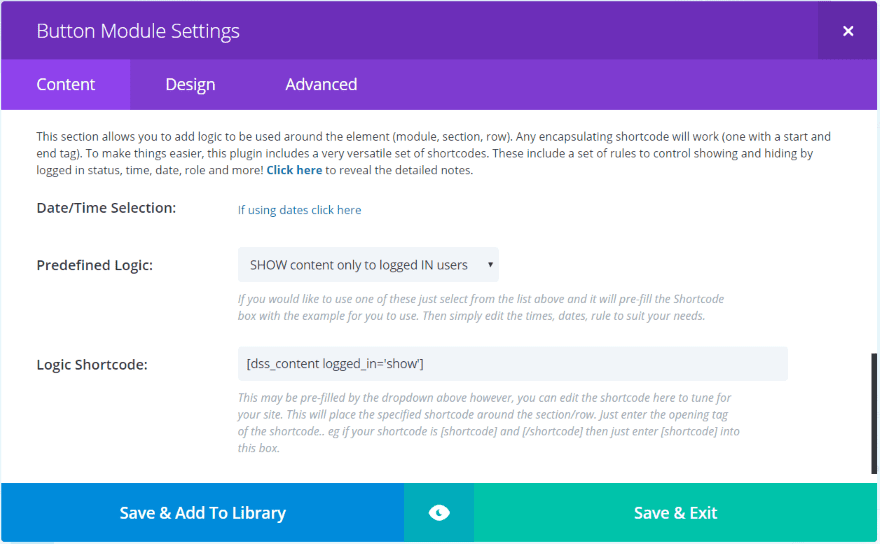Click the help text below the shortcode field
The image size is (880, 544).
[x=488, y=423]
